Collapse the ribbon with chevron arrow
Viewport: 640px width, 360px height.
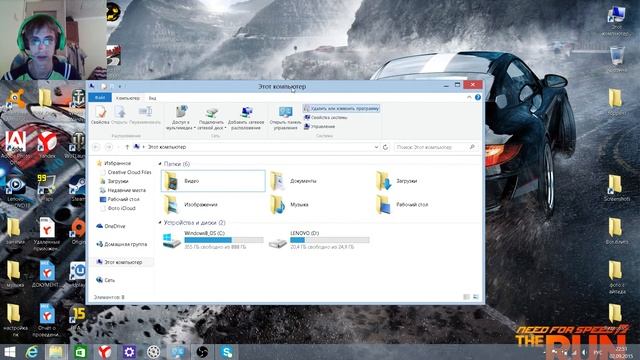click(x=469, y=97)
